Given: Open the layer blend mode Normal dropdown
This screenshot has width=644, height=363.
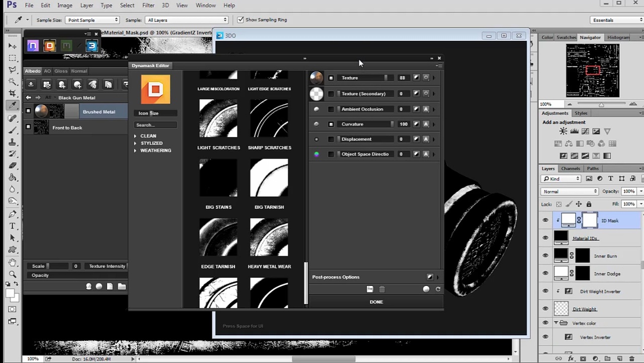Looking at the screenshot, I should click(570, 191).
